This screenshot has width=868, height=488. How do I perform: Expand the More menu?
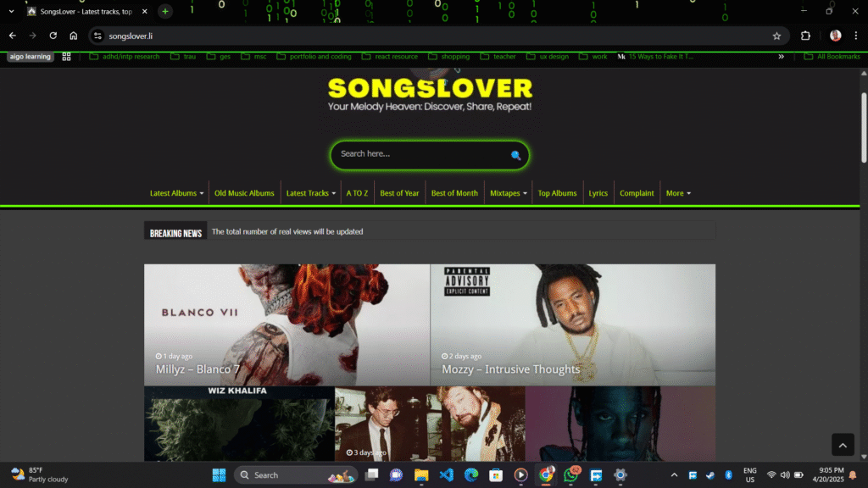[x=678, y=193]
